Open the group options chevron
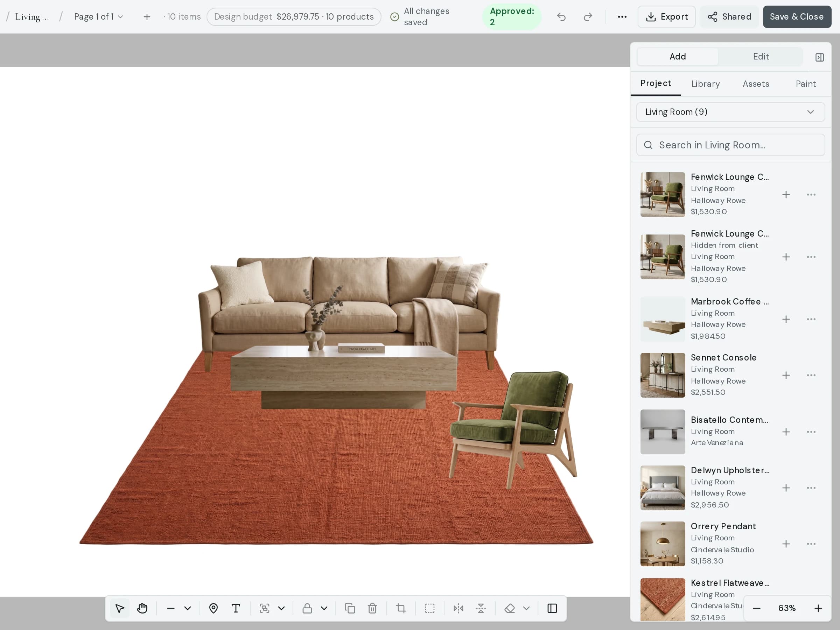840x630 pixels. [281, 608]
